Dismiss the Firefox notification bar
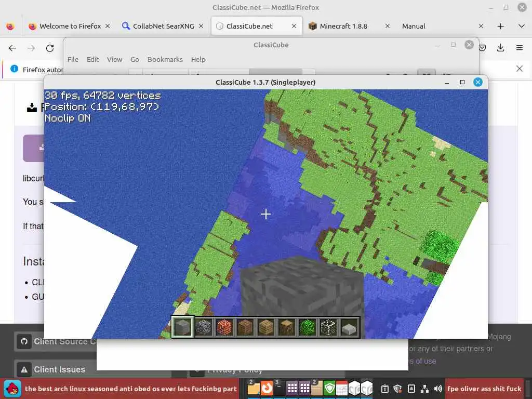The image size is (532, 399). [520, 69]
